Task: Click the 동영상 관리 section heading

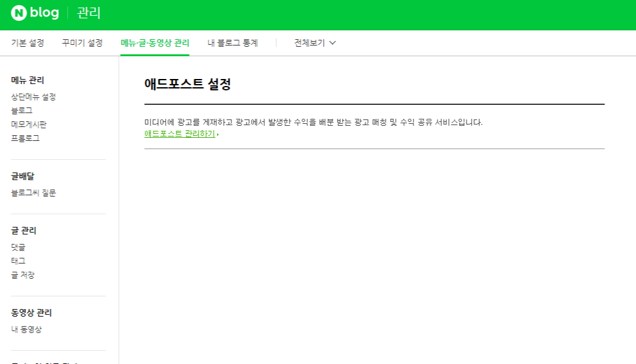Action: tap(31, 313)
